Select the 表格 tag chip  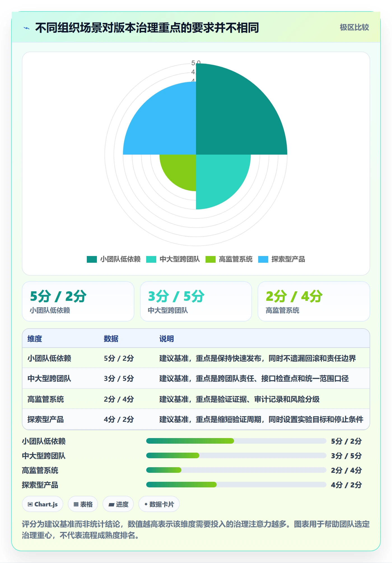point(83,504)
